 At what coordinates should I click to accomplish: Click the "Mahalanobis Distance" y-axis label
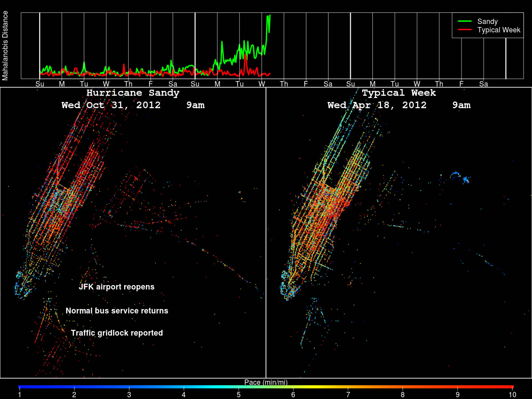pyautogui.click(x=5, y=46)
